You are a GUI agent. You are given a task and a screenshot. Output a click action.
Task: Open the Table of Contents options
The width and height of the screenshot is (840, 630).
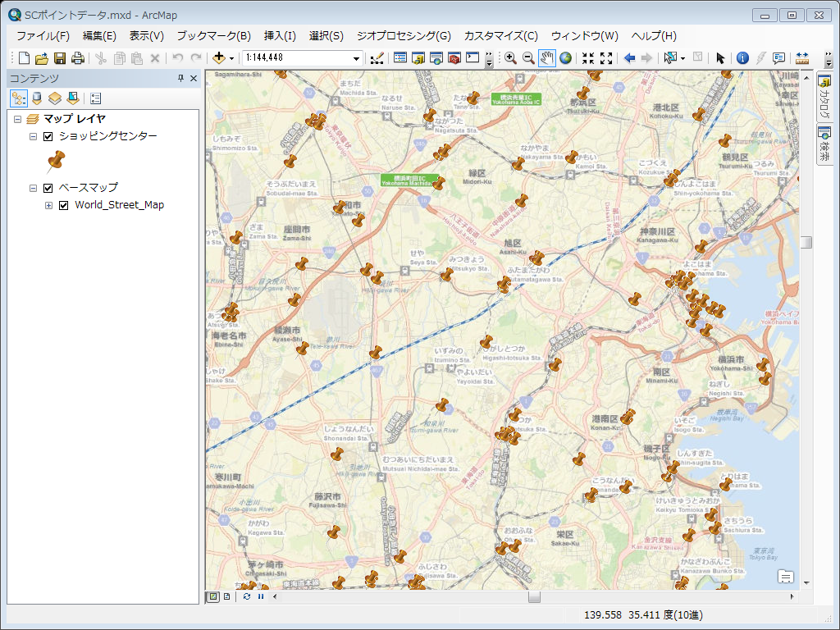(95, 98)
